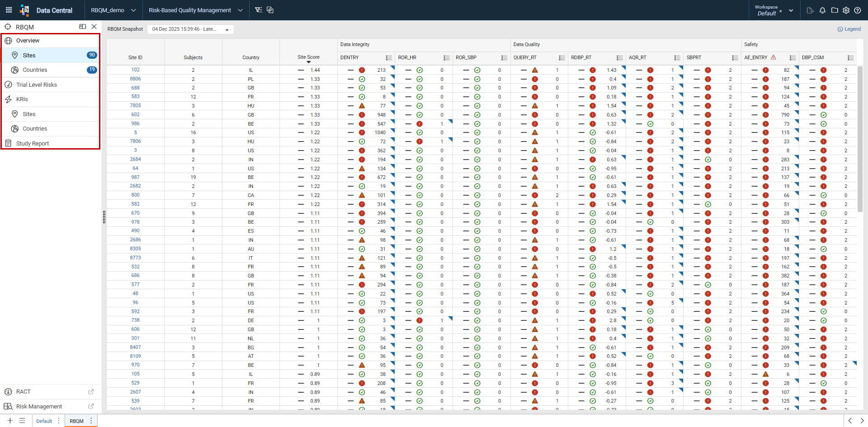Screen dimensions: 868x427
Task: Open the help question-mark icon
Action: (858, 10)
